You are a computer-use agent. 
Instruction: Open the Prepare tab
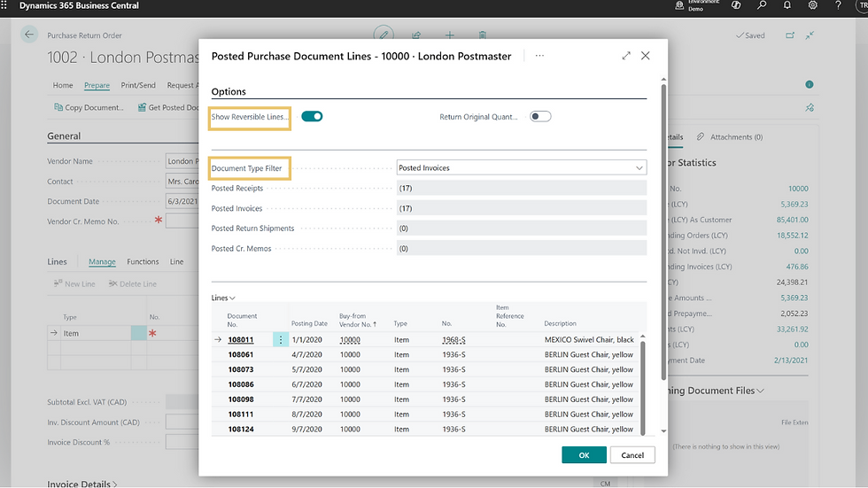97,85
